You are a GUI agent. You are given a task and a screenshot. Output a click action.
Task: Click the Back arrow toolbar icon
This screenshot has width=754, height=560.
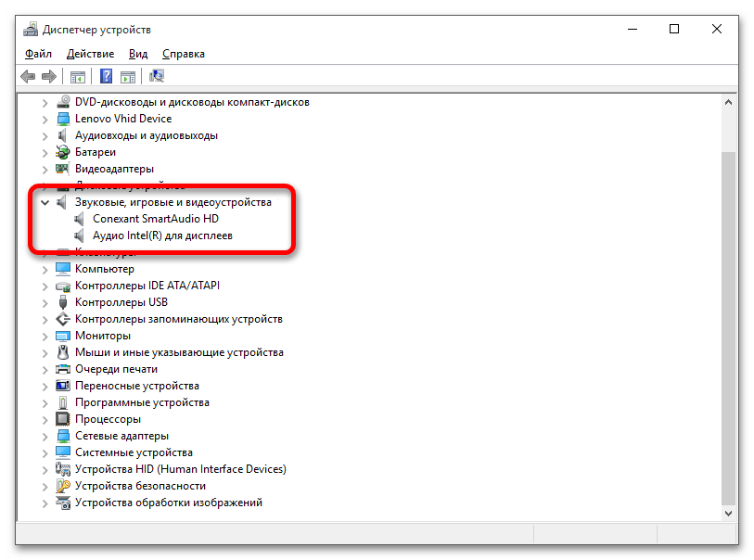28,76
